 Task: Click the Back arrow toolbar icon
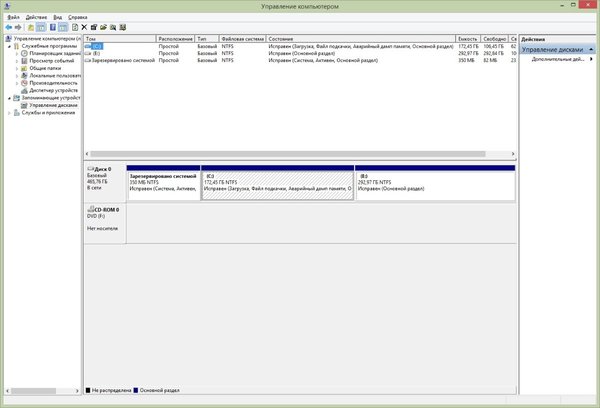[8, 27]
